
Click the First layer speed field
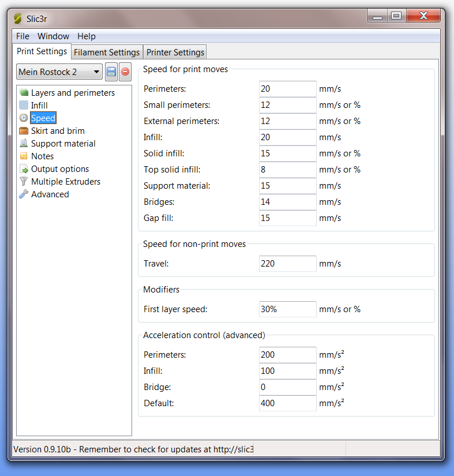coord(288,309)
